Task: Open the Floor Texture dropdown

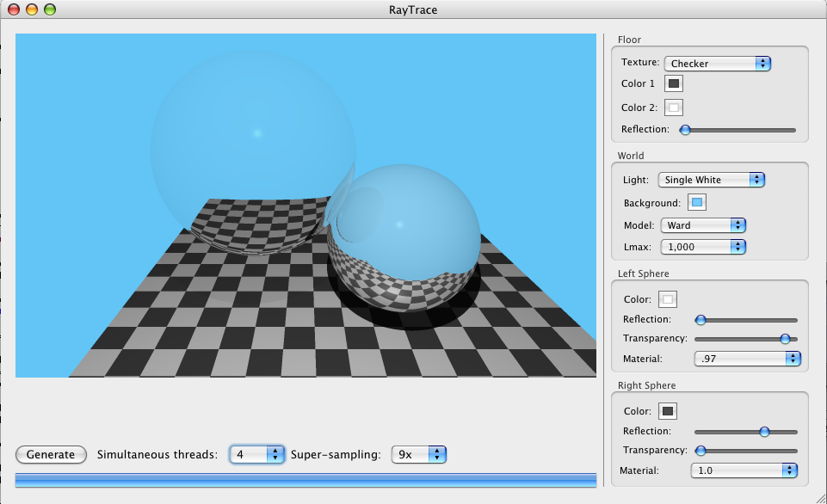Action: coord(717,63)
